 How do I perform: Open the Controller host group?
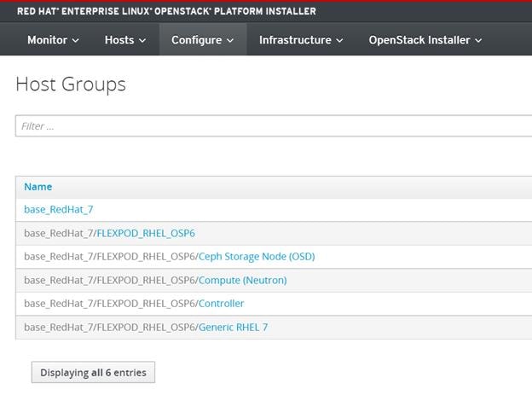[221, 304]
